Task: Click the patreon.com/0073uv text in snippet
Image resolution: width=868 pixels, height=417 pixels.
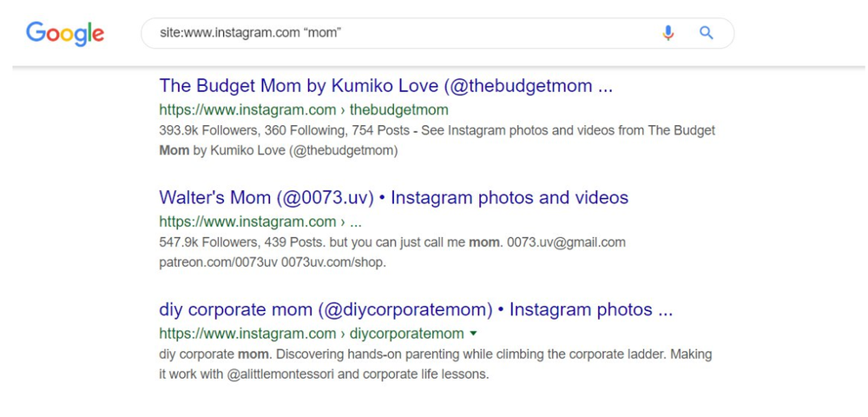Action: pos(218,262)
